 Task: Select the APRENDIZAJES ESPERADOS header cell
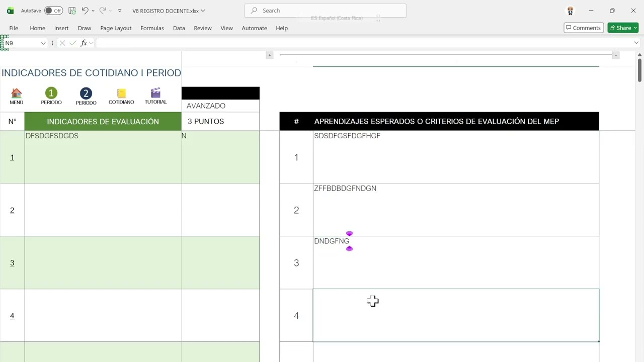(456, 121)
